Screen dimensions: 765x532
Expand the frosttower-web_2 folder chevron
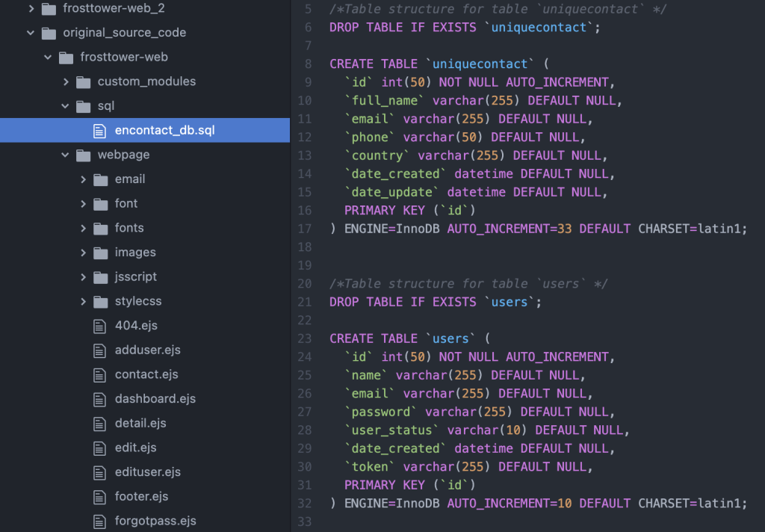point(31,9)
